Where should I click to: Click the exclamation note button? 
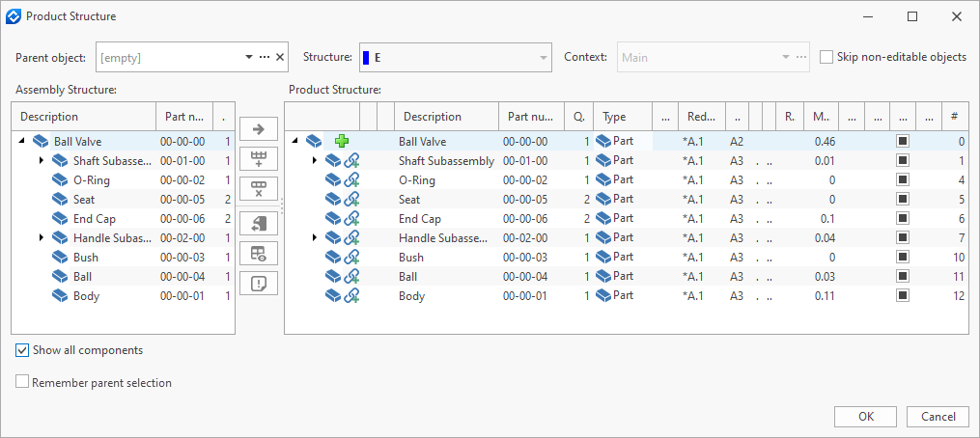tap(258, 284)
